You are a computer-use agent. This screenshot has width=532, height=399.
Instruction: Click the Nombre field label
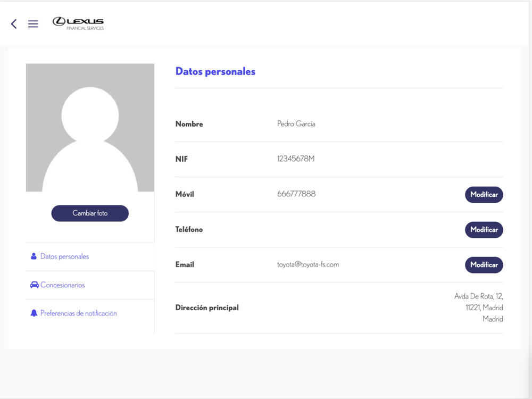tap(189, 124)
